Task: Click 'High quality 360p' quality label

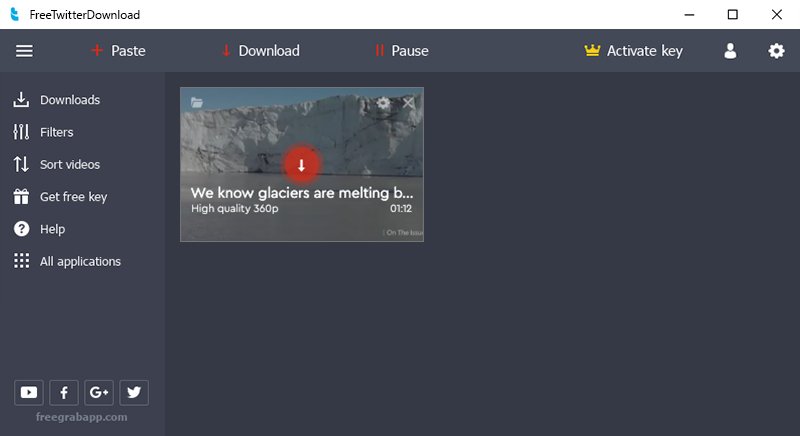Action: 235,208
